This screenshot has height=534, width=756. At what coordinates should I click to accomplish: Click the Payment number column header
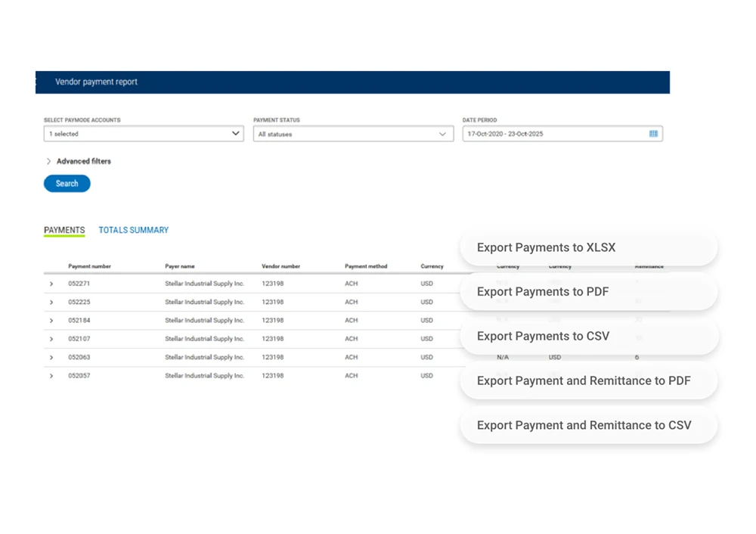(90, 266)
